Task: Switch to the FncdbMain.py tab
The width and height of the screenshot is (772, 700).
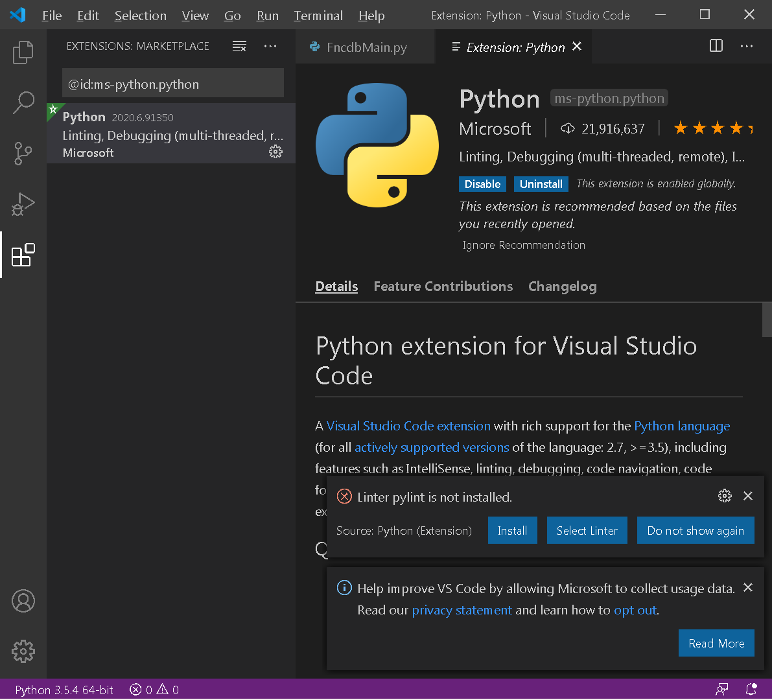Action: [x=365, y=47]
